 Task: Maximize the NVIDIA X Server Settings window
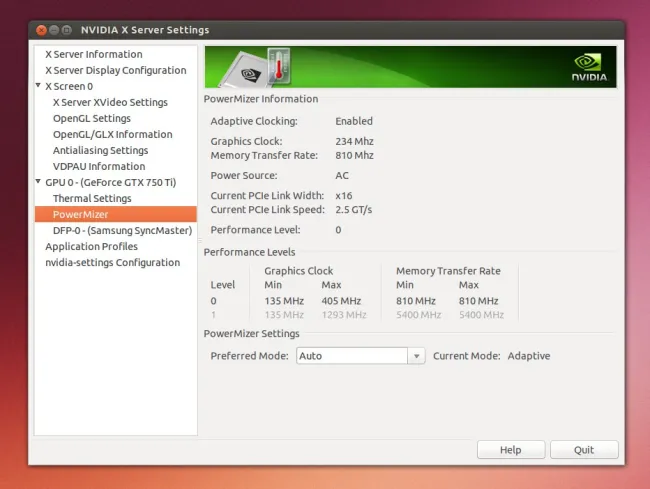tap(66, 30)
